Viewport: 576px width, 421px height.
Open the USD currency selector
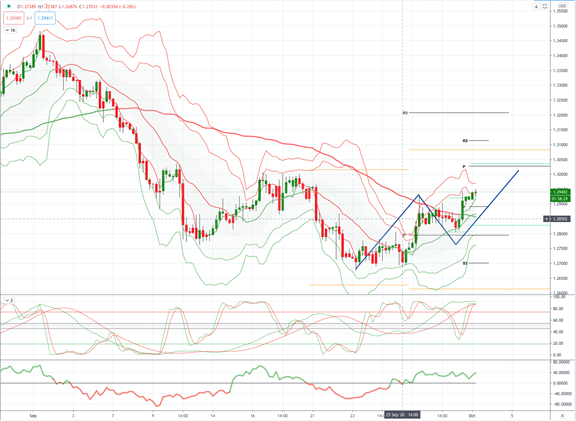coord(562,6)
